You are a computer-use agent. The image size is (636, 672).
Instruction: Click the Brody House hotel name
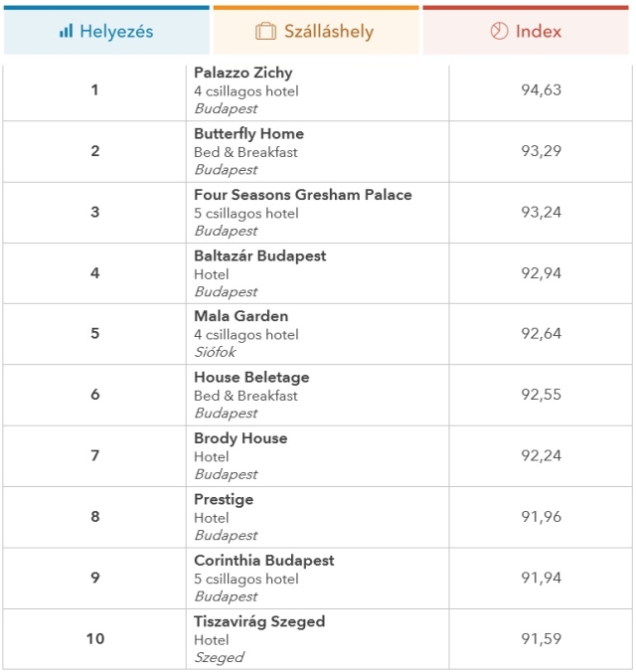tap(240, 438)
